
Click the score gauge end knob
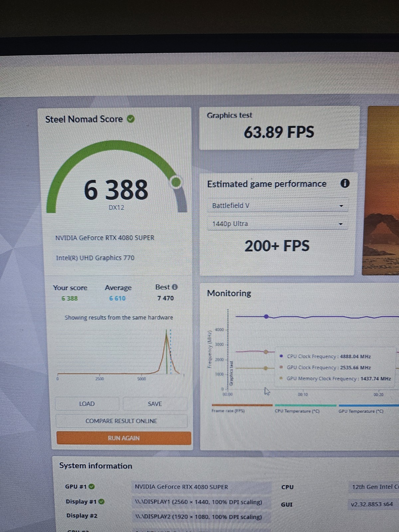176,182
